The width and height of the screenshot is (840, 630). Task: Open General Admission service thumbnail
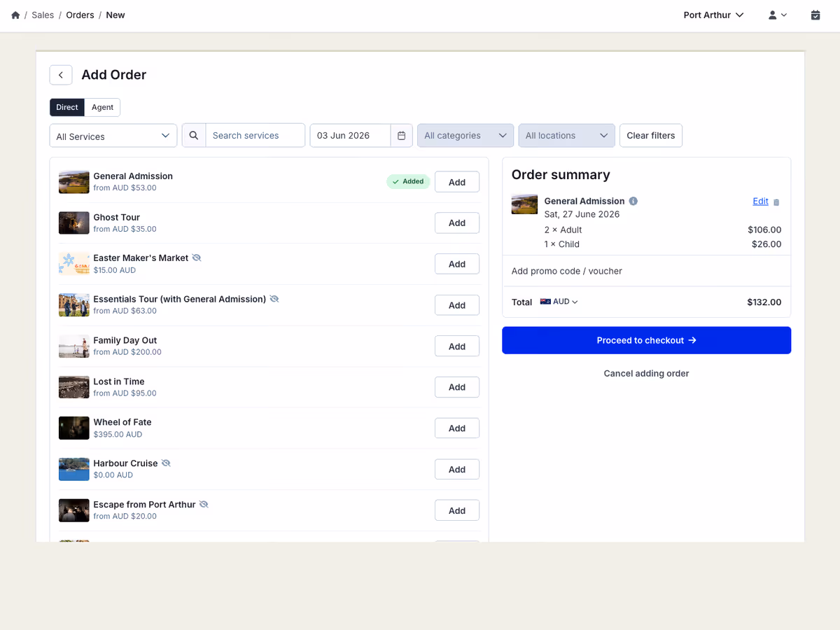click(73, 182)
